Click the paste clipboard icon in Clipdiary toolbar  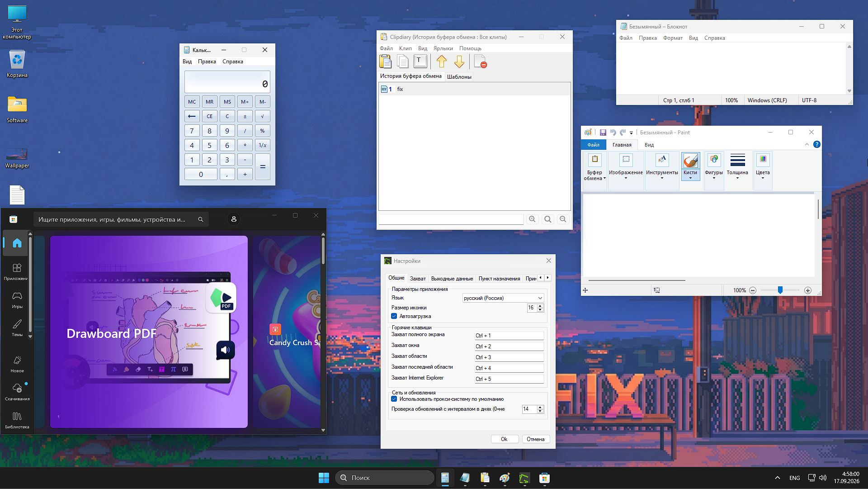tap(385, 61)
